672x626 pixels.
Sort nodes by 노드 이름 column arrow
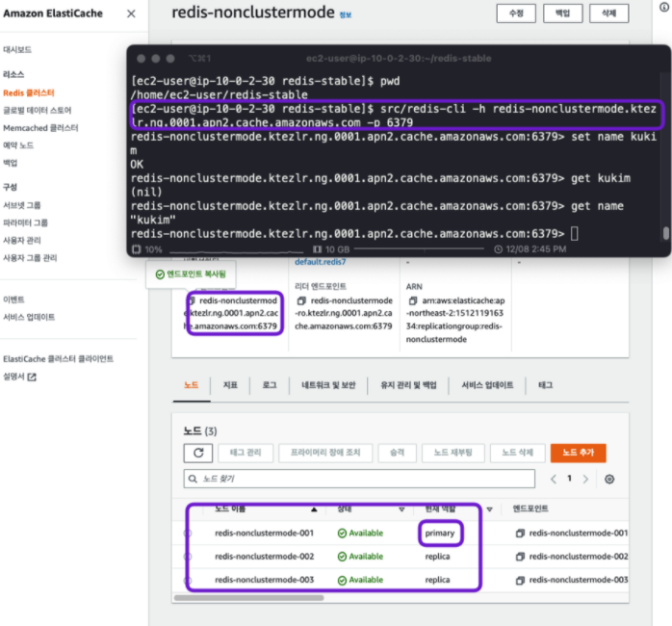314,509
